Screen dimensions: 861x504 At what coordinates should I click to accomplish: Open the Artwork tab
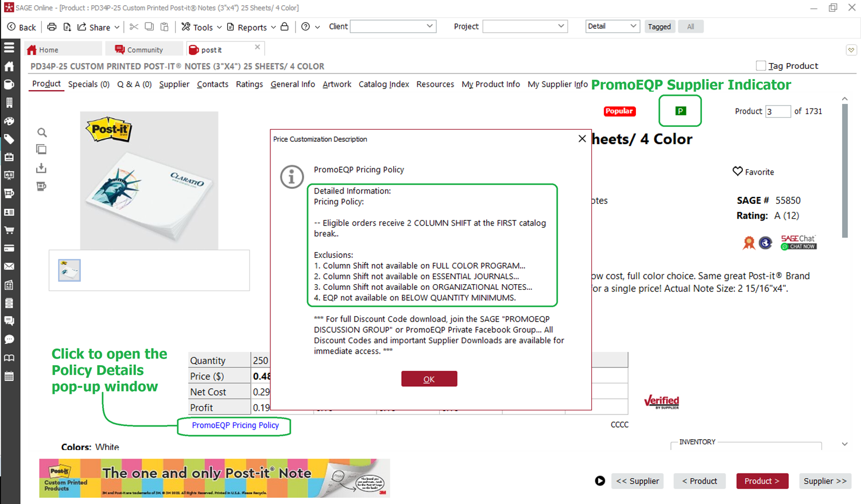[x=337, y=84]
